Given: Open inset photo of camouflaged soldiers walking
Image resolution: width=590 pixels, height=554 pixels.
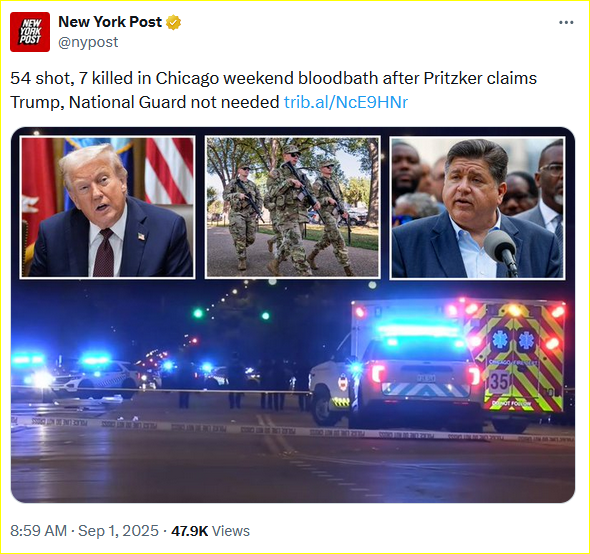Looking at the screenshot, I should (x=292, y=207).
